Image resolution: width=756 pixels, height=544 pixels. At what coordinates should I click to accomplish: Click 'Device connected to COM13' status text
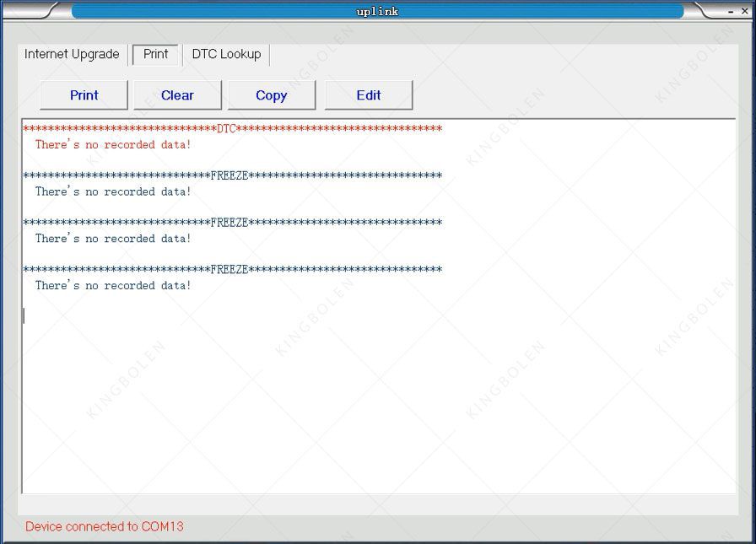coord(105,526)
